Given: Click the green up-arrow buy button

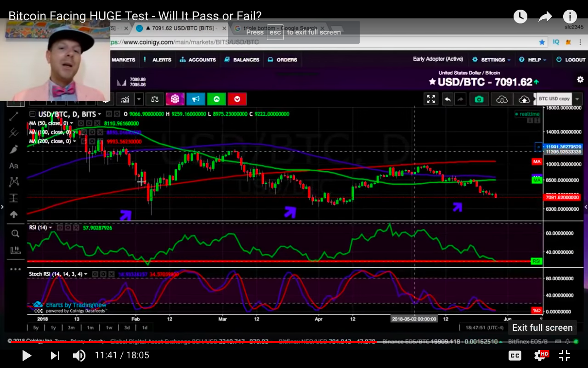Looking at the screenshot, I should point(216,99).
